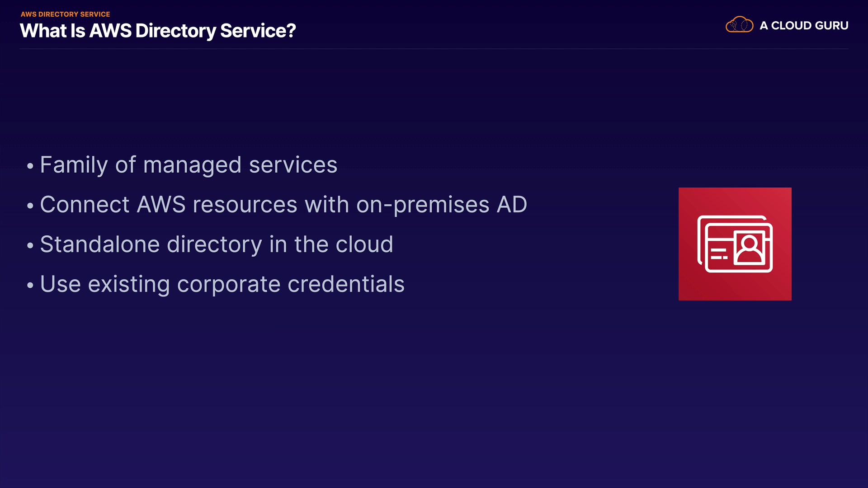Image resolution: width=868 pixels, height=488 pixels.
Task: Click the "A CLOUD GURU" brand text
Action: click(x=804, y=25)
